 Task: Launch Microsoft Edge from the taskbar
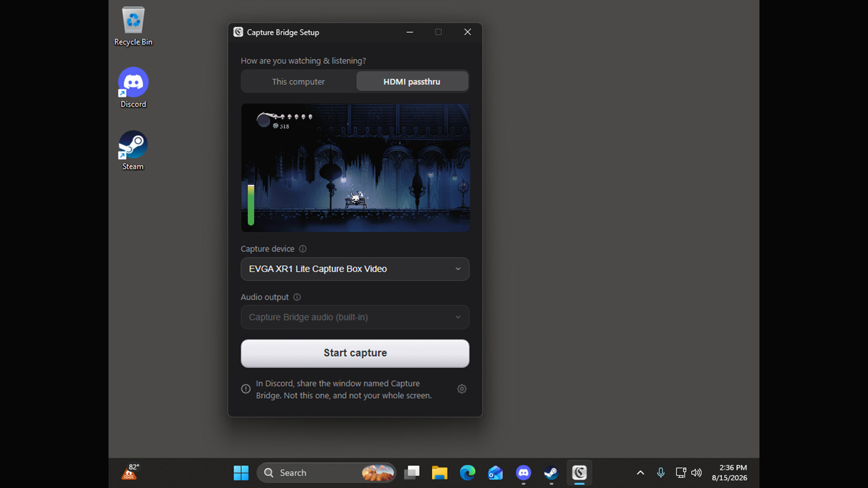coord(467,473)
